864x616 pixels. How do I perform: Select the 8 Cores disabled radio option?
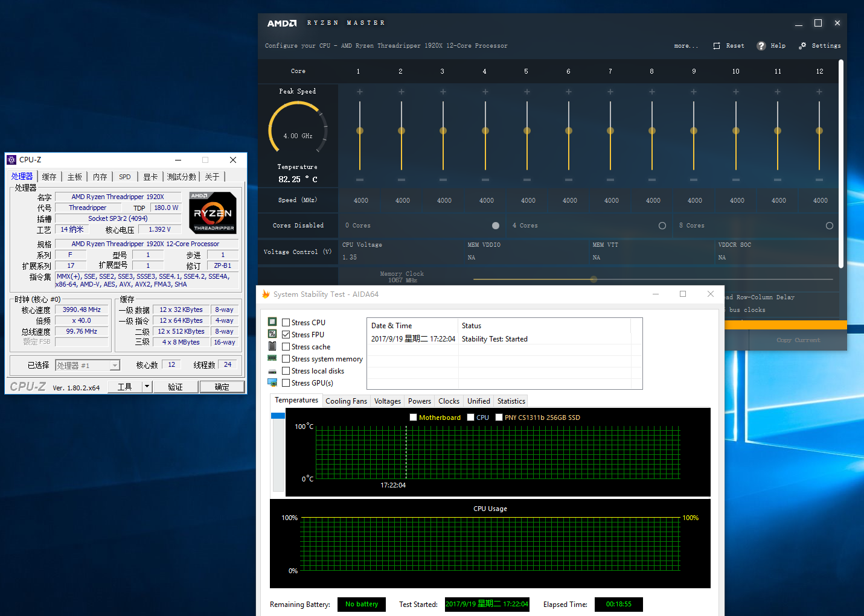point(830,226)
